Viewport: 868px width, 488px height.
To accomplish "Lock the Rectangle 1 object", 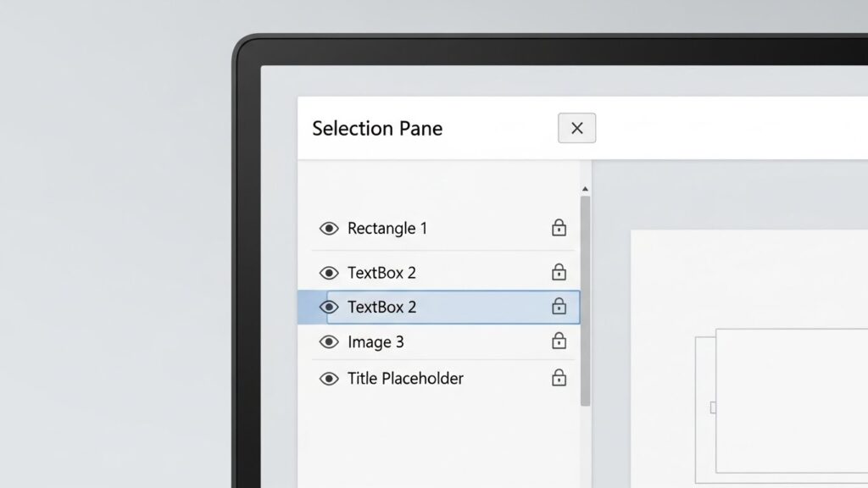I will (559, 228).
